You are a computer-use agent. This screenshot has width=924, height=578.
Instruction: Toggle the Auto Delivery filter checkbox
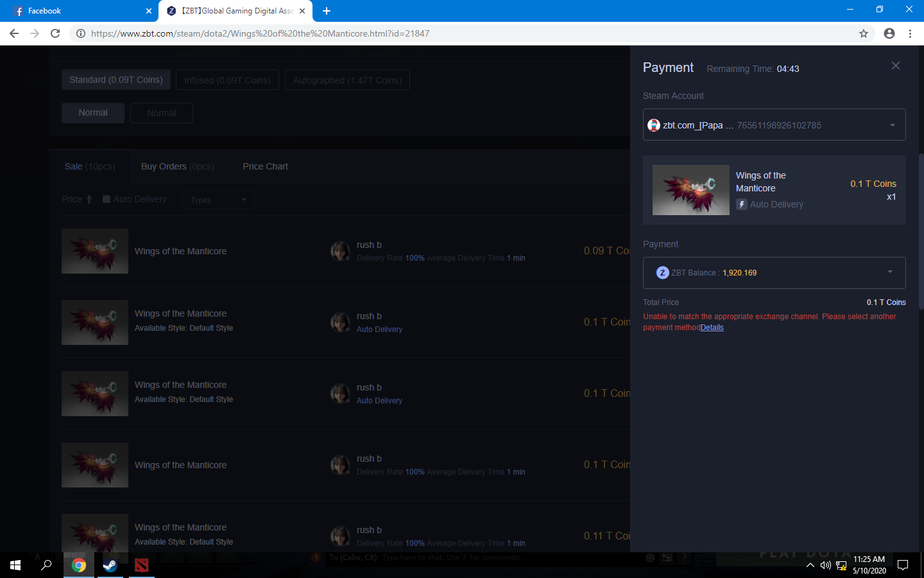pyautogui.click(x=107, y=199)
